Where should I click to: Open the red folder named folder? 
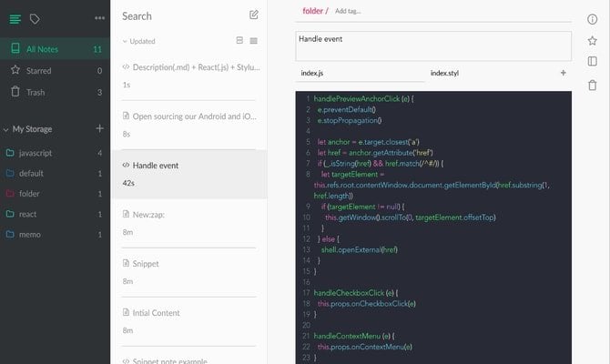[x=55, y=193]
